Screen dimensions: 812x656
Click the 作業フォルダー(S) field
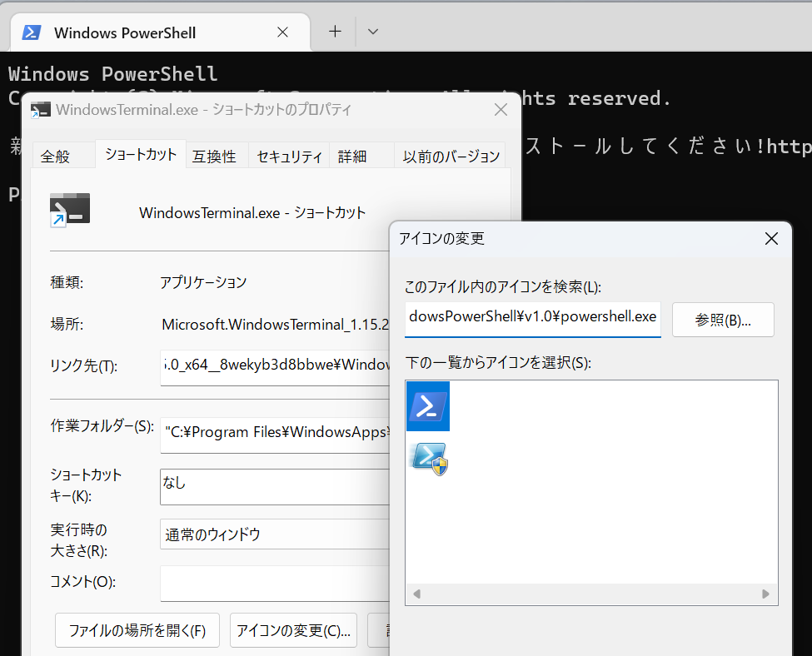tap(275, 435)
